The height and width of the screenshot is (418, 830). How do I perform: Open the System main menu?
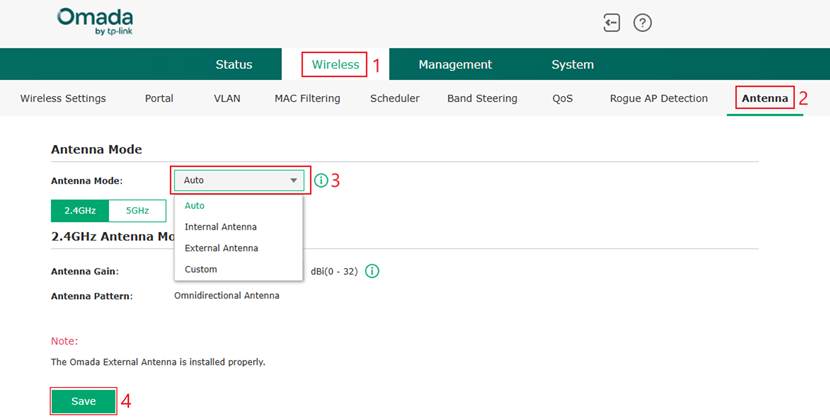[x=572, y=65]
